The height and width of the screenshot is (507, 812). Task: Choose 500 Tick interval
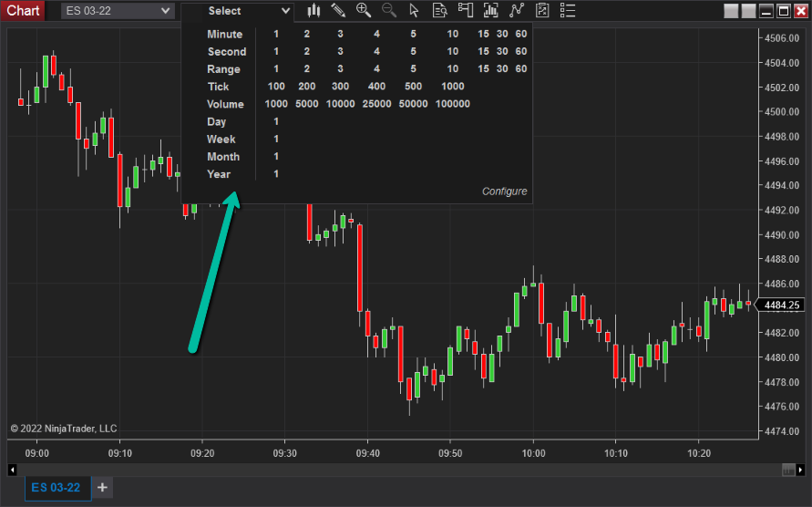[x=413, y=86]
